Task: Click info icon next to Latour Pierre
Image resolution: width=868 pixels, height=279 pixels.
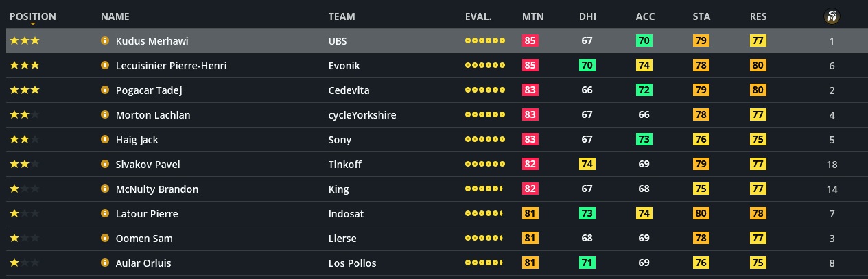Action: tap(105, 214)
